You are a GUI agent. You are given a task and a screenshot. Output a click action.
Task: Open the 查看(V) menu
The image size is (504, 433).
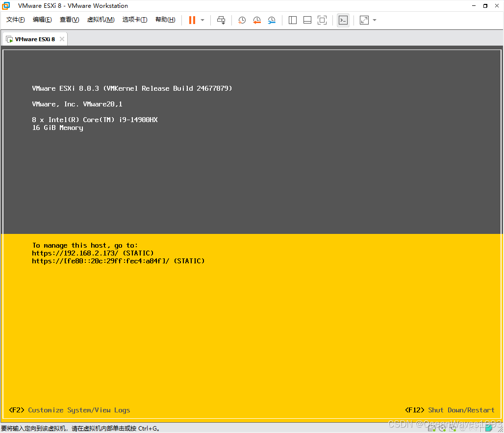69,20
